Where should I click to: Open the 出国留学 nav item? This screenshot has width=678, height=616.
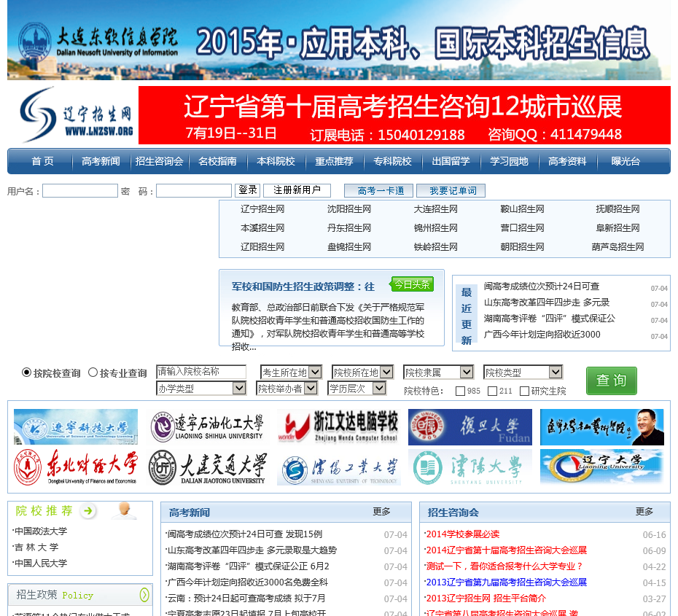[x=451, y=161]
